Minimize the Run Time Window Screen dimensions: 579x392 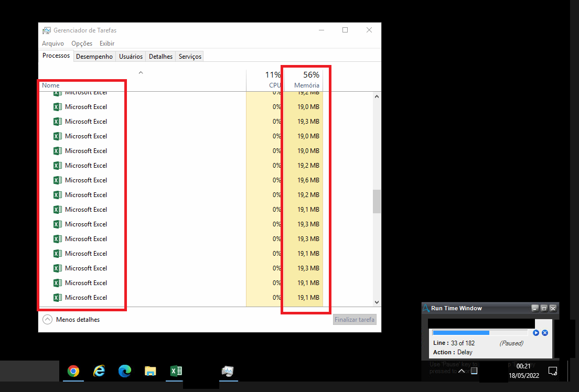[535, 308]
